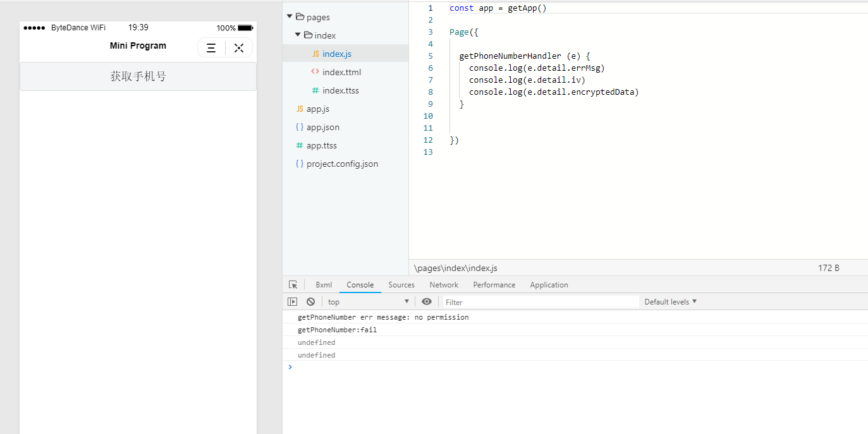
Task: Click the console.log(e.detail.encryptedData) code line
Action: [x=554, y=92]
